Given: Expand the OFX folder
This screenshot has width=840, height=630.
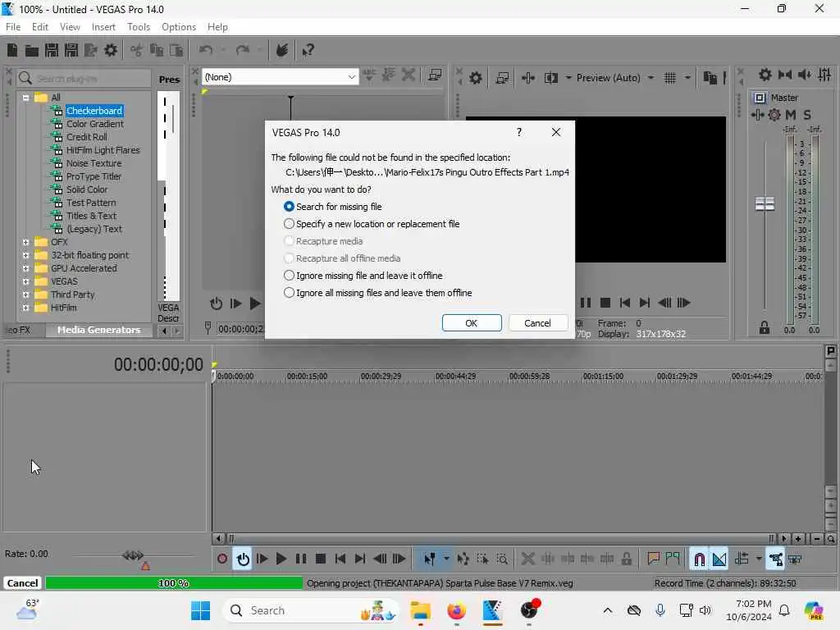Looking at the screenshot, I should pos(25,242).
